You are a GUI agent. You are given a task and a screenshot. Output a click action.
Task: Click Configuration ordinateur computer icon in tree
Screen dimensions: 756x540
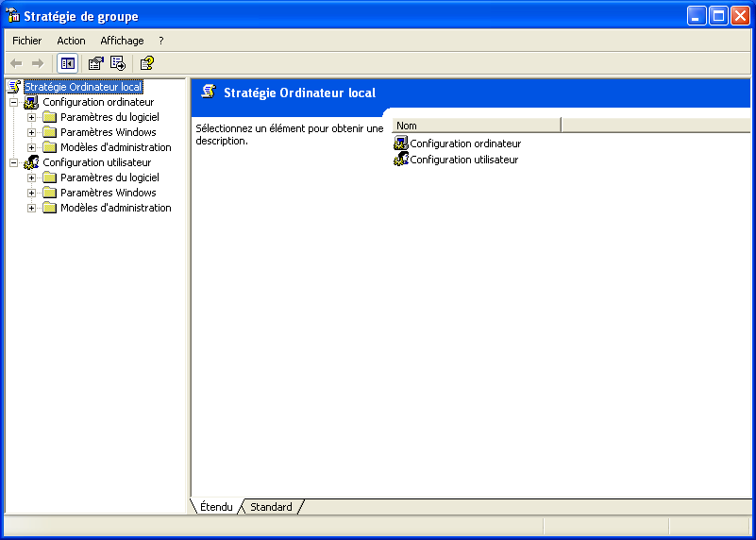click(x=31, y=102)
